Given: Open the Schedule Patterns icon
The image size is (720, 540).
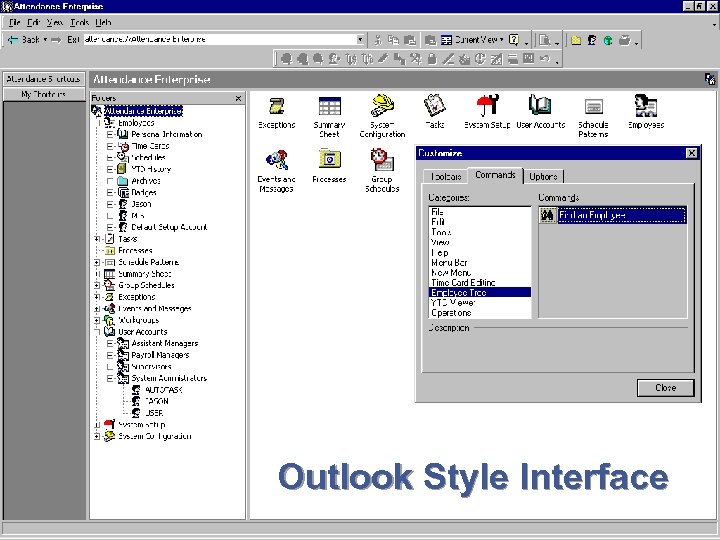Looking at the screenshot, I should [x=593, y=107].
